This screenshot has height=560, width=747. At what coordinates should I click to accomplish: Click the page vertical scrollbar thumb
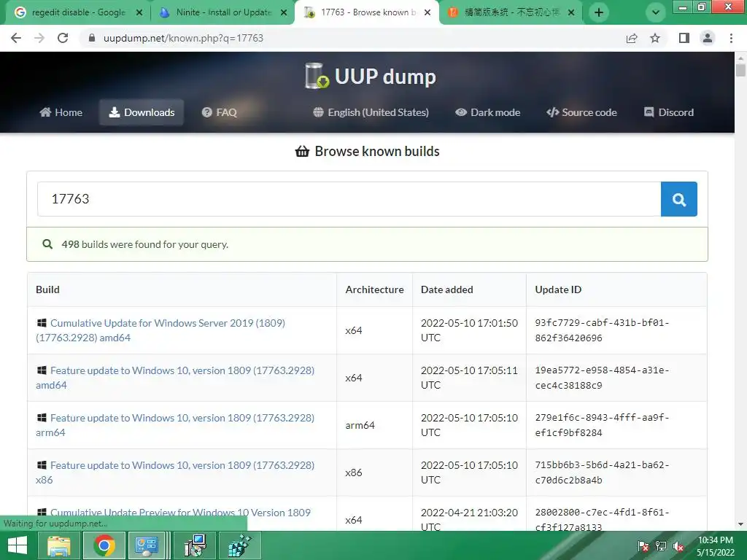click(740, 70)
